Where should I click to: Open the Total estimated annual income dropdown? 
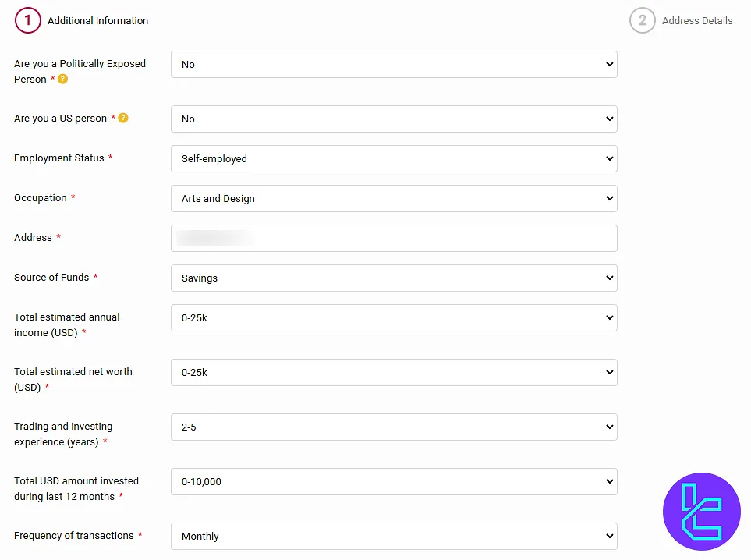tap(394, 317)
